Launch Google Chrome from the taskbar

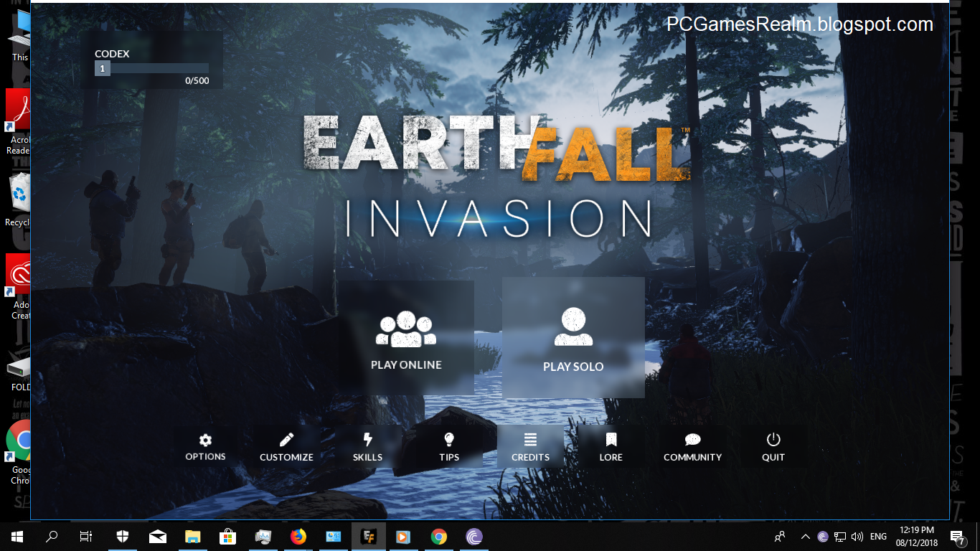tap(439, 537)
